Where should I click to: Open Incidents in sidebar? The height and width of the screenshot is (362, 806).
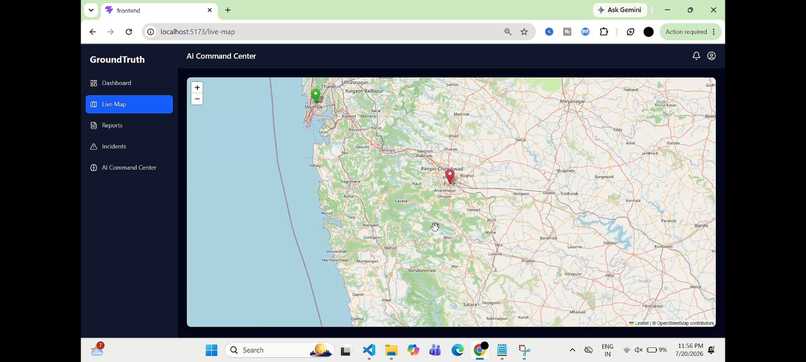(x=129, y=146)
